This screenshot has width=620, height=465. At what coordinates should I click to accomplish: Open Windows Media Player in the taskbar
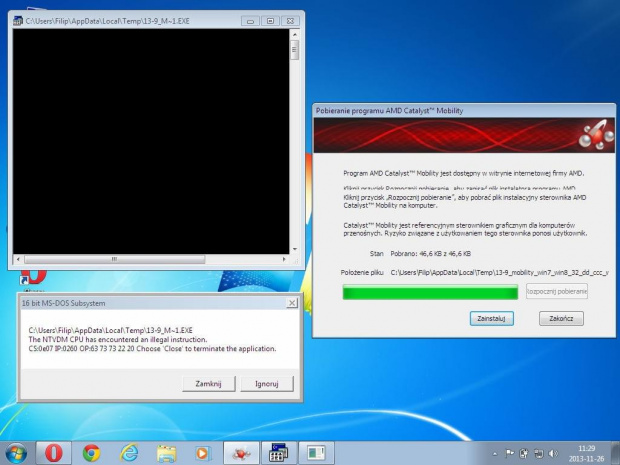point(203,453)
